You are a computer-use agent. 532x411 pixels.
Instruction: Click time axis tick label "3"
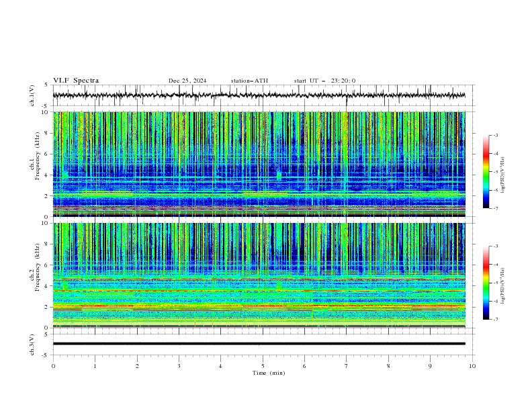click(x=179, y=366)
